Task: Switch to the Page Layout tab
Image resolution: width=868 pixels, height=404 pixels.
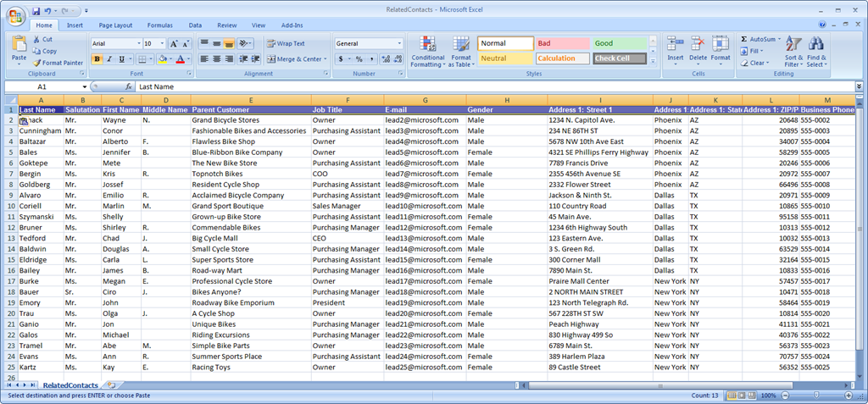Action: tap(115, 25)
